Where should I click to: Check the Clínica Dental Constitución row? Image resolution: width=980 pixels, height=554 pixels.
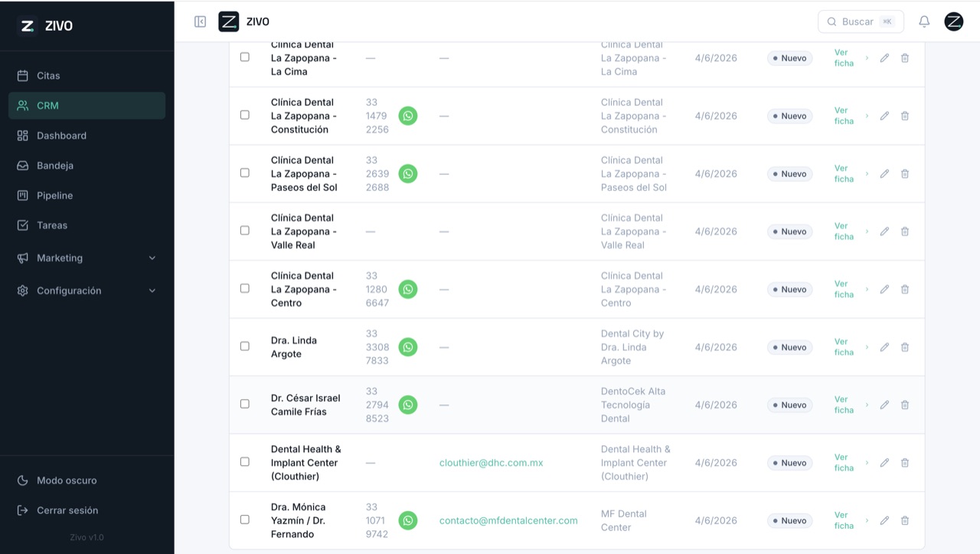tap(245, 115)
